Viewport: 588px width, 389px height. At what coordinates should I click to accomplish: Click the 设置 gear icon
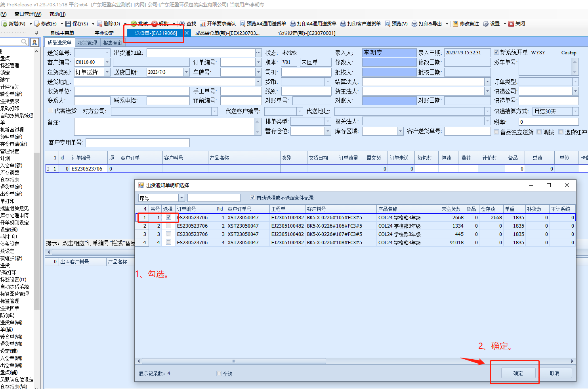click(x=486, y=24)
